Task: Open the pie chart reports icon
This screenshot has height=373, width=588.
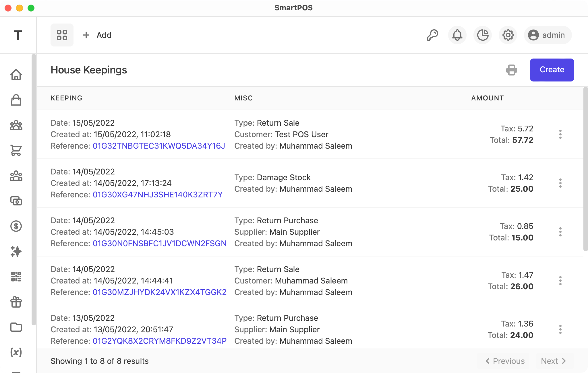Action: pos(483,35)
